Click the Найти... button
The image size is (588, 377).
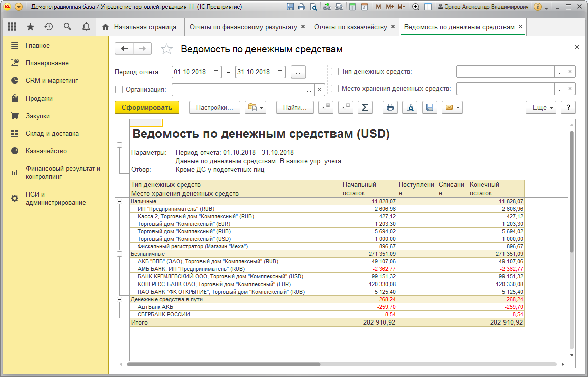point(295,108)
